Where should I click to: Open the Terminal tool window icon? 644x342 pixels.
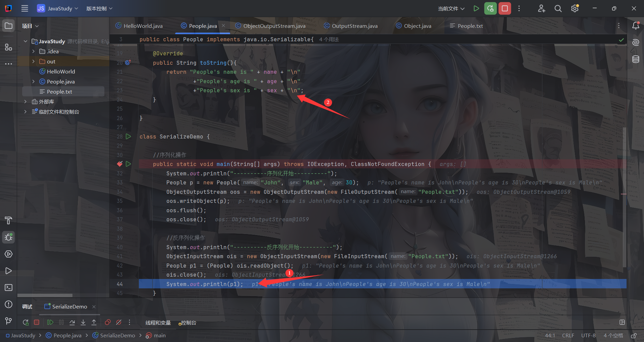point(9,287)
